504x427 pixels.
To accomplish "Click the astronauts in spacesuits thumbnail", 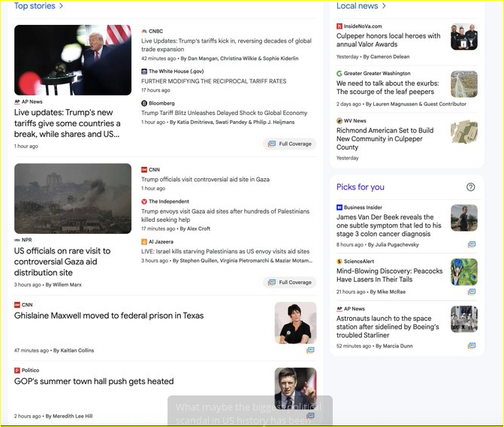I will (x=464, y=319).
